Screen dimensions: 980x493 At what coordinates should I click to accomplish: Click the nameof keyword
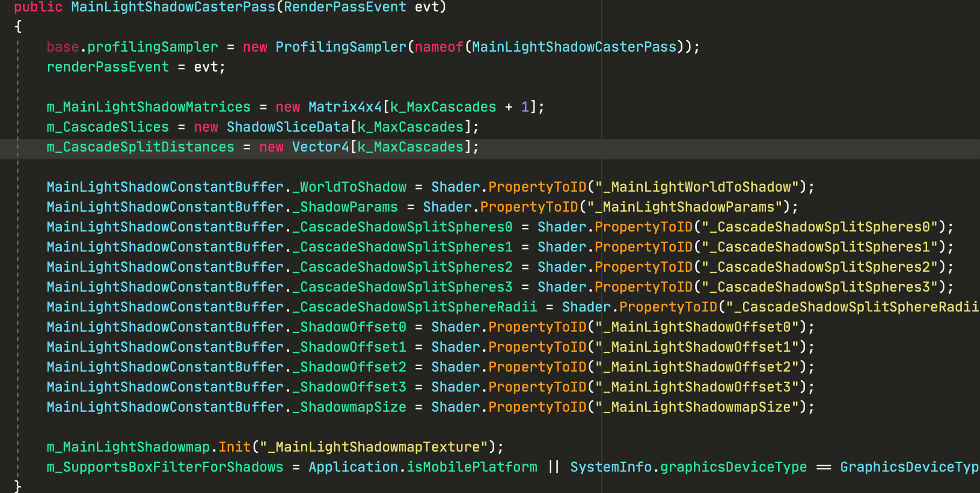(439, 47)
